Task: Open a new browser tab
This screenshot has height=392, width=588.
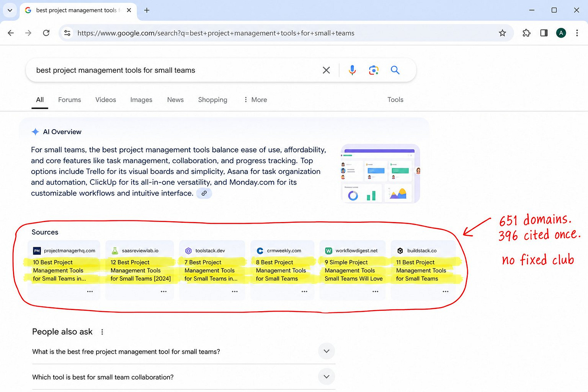Action: coord(147,10)
